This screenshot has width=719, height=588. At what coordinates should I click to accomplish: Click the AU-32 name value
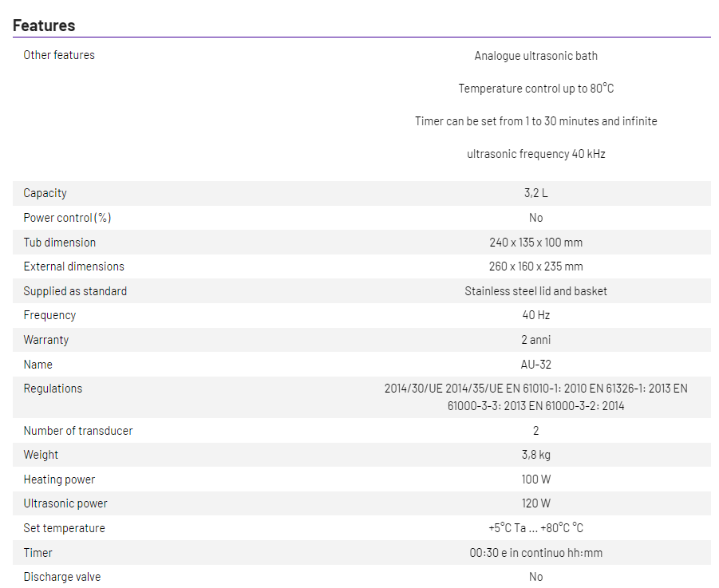[x=535, y=365]
